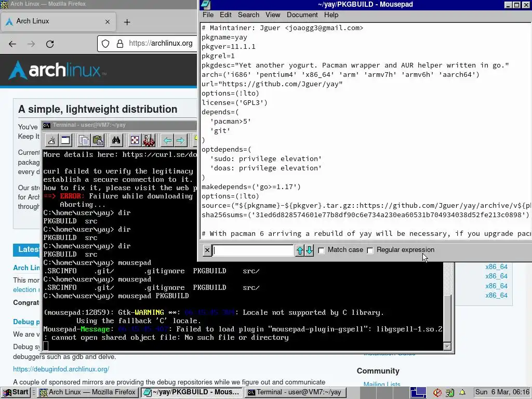Click the Community heading in Firefox
Screen dimensions: 532x399
[378, 371]
